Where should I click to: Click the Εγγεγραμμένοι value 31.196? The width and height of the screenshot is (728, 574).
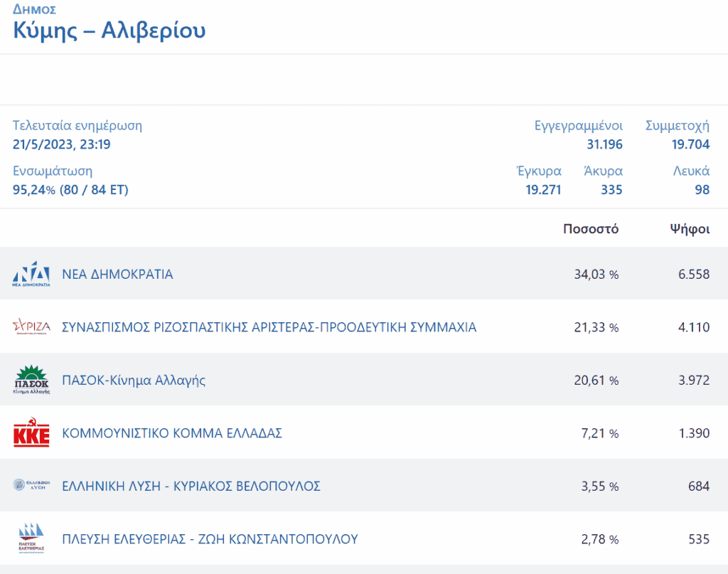[x=604, y=145]
